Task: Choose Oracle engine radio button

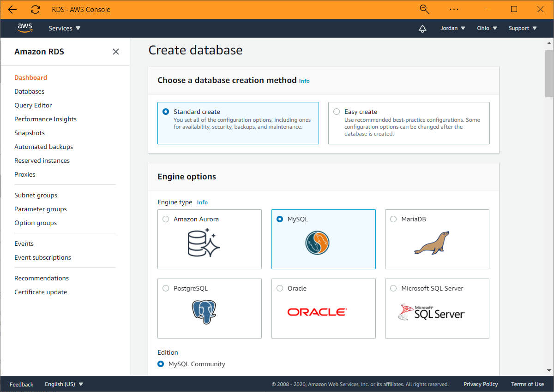Action: (280, 288)
